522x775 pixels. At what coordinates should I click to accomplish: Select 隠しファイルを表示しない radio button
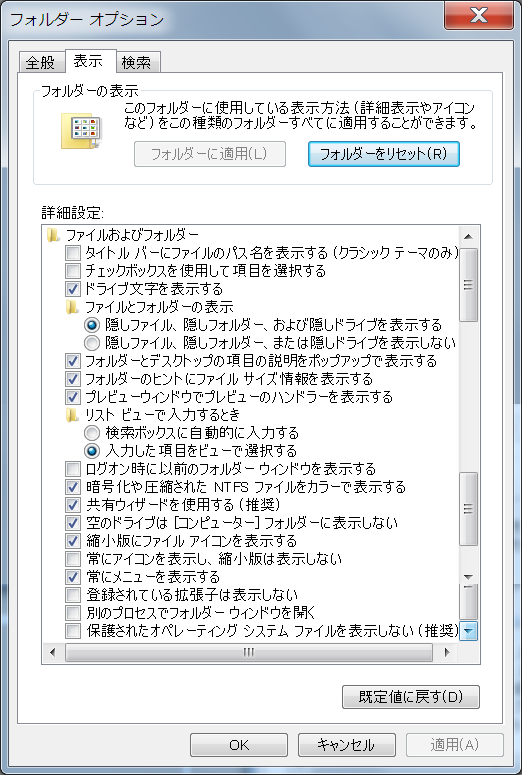click(x=92, y=343)
